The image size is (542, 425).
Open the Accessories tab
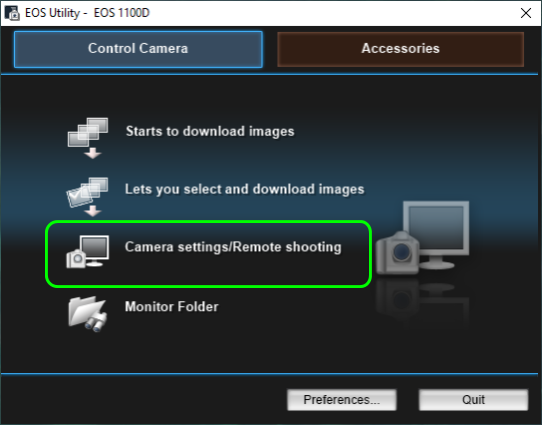click(x=401, y=49)
